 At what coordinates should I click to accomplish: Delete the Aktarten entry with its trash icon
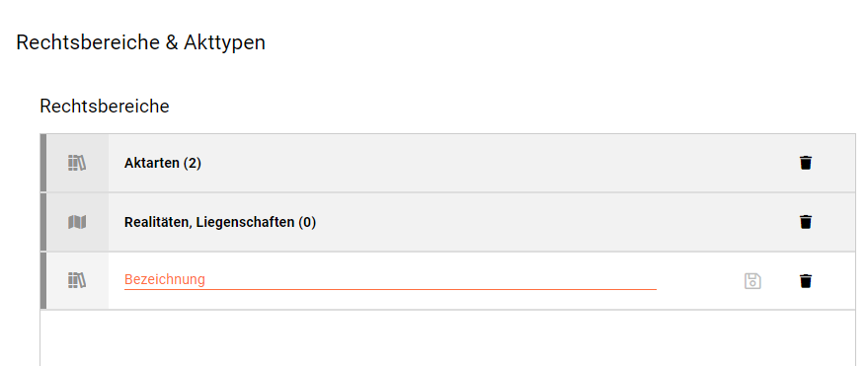tap(806, 163)
